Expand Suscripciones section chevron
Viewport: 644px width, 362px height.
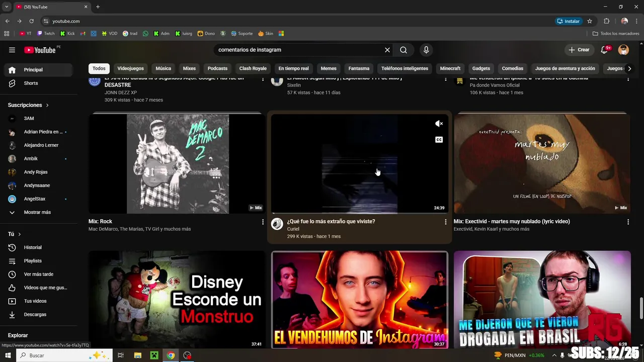(47, 105)
